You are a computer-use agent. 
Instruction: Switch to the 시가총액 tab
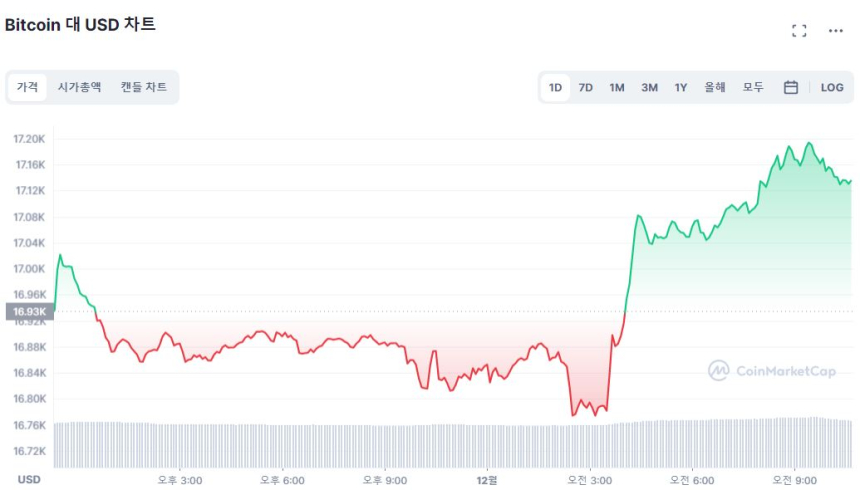[79, 88]
